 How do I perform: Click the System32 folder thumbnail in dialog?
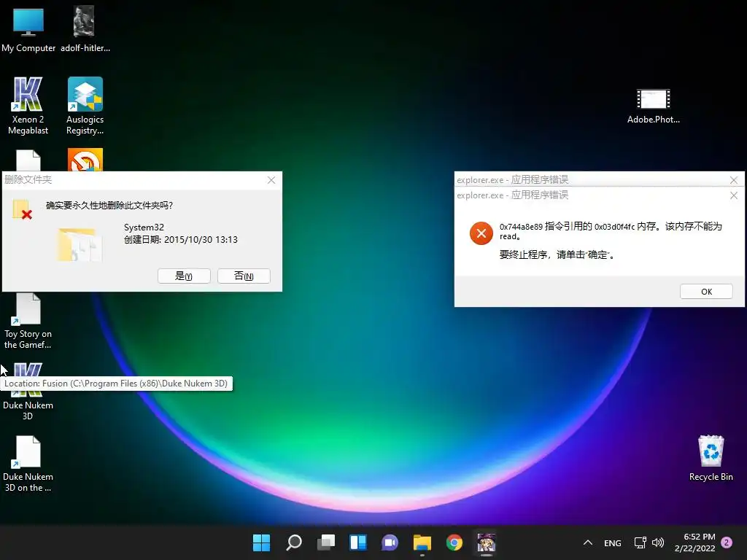point(80,245)
